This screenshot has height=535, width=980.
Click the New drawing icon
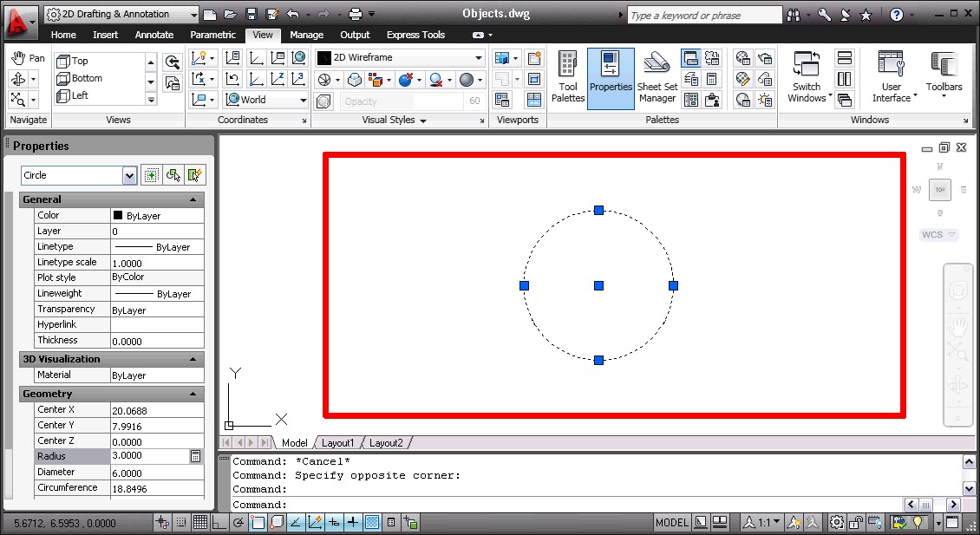pyautogui.click(x=211, y=14)
